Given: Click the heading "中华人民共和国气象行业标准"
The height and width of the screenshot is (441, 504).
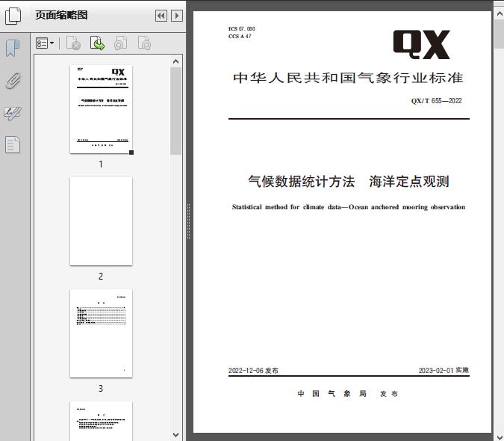Looking at the screenshot, I should pos(349,78).
